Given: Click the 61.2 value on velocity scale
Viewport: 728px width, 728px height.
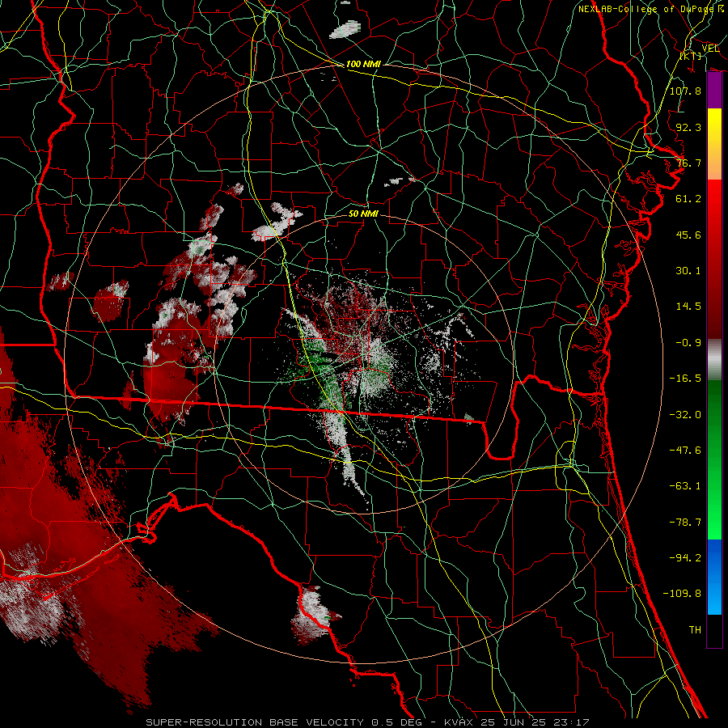Looking at the screenshot, I should click(x=688, y=199).
